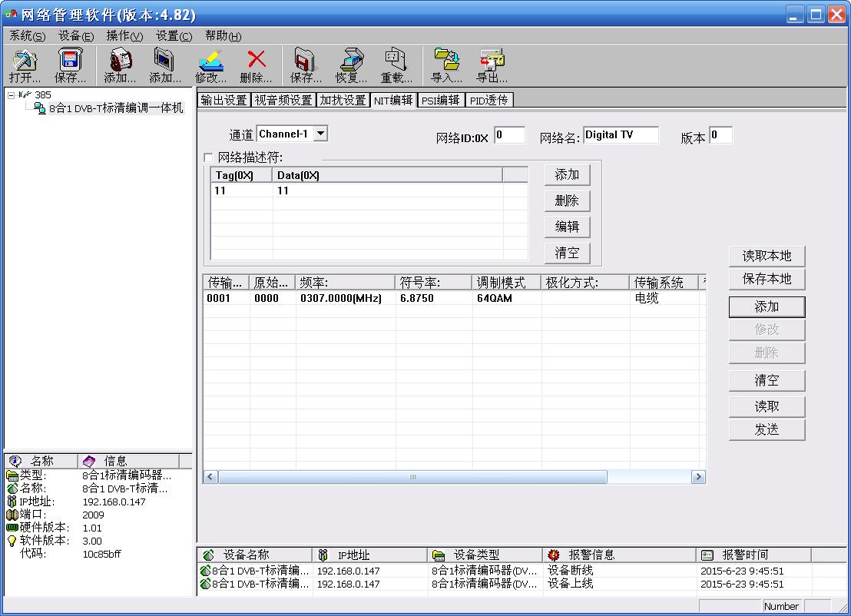Click the 版本 input field
This screenshot has height=616, width=851.
pos(721,135)
